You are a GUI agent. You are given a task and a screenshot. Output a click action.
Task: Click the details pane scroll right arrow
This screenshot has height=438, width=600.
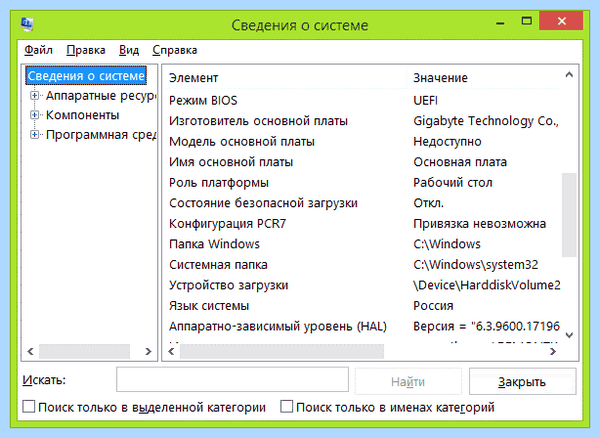(553, 351)
